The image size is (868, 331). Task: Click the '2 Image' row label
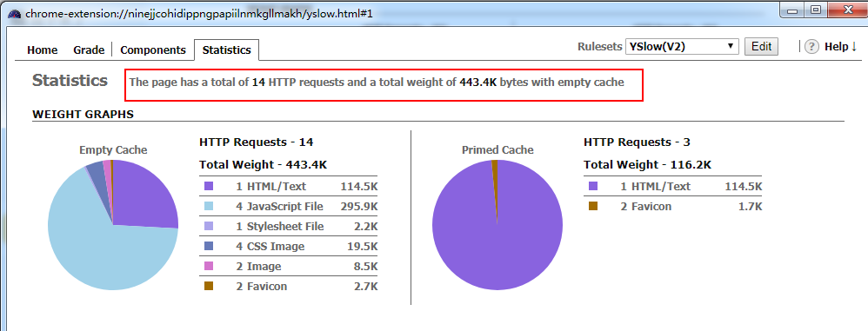258,267
